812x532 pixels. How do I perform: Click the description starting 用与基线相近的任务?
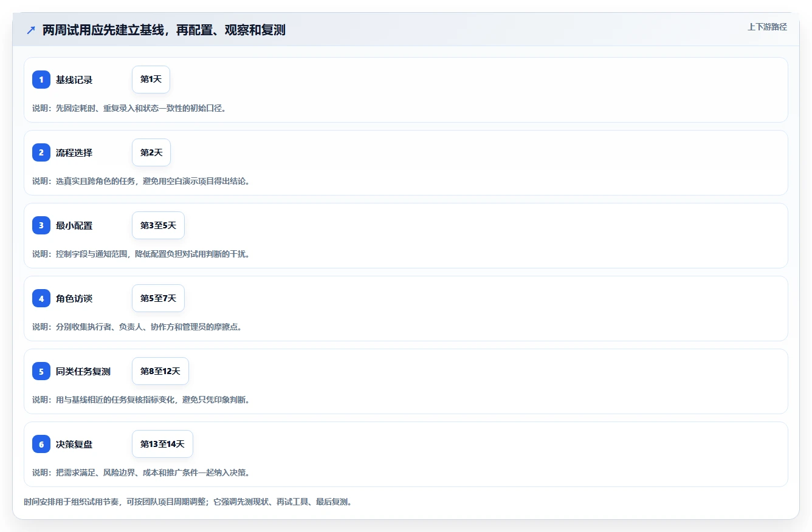point(141,400)
